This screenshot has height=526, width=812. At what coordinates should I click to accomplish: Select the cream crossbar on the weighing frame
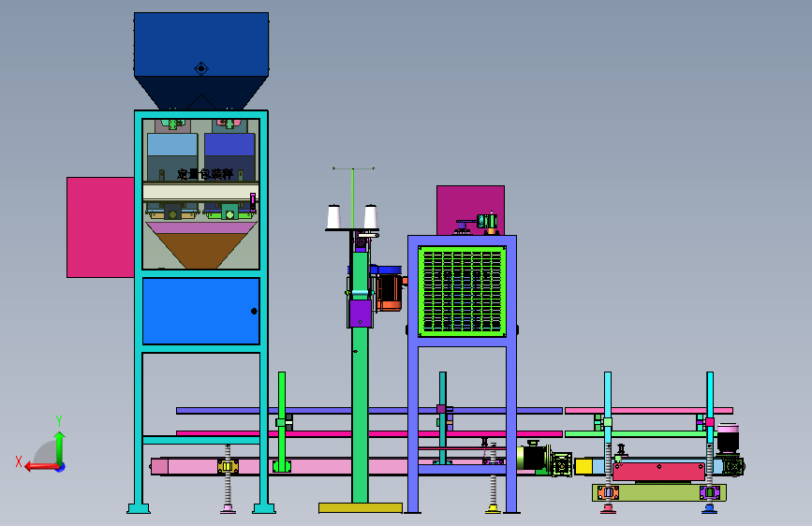click(201, 193)
